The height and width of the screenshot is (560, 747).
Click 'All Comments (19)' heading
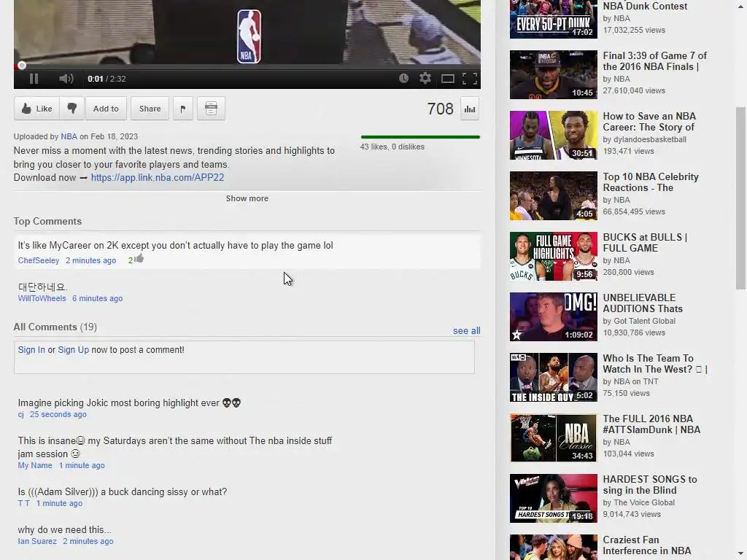coord(55,327)
